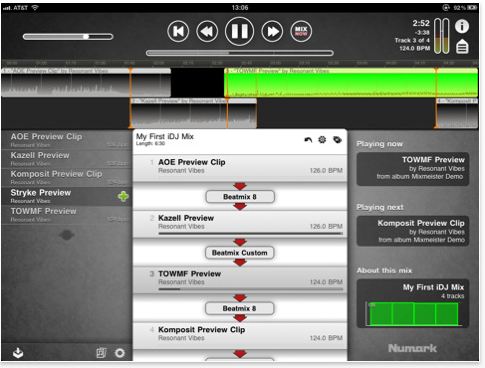Click the stereo level meters
This screenshot has height=368, width=485.
(x=442, y=36)
